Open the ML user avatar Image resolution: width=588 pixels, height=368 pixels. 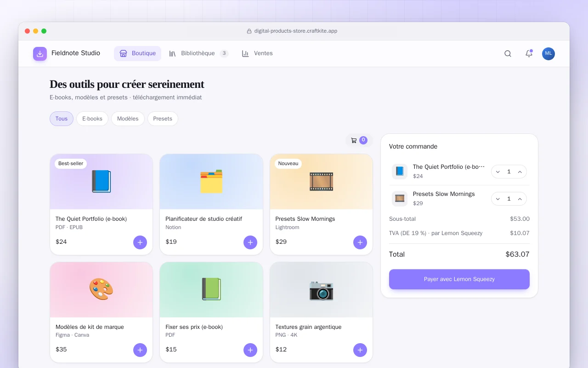tap(548, 53)
